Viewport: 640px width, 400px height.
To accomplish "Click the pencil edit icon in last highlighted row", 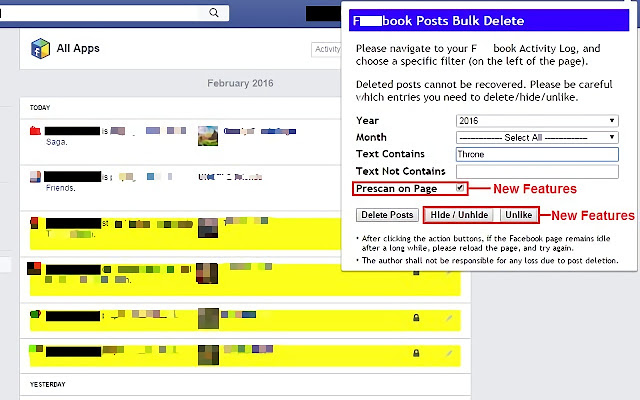I will point(449,353).
